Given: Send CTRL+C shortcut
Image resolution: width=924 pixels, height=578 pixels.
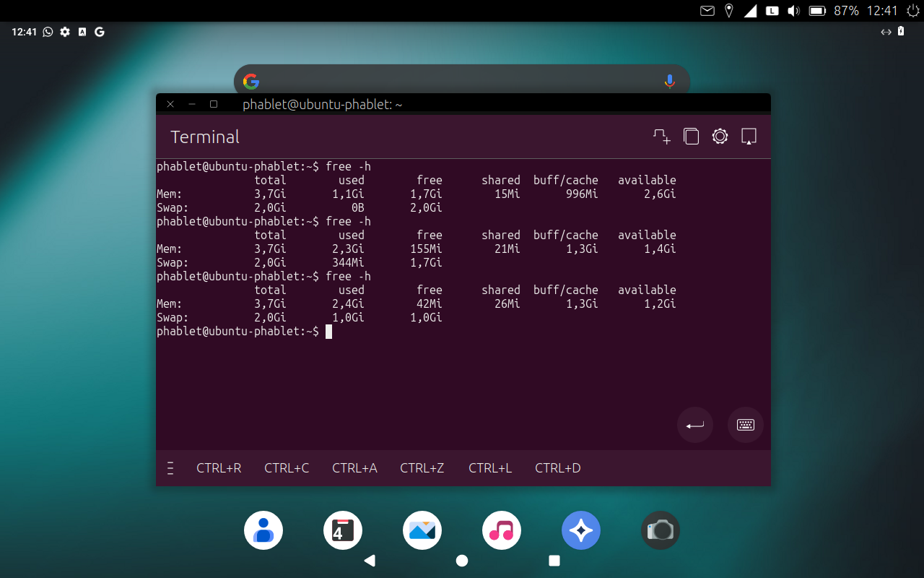Looking at the screenshot, I should pos(287,468).
